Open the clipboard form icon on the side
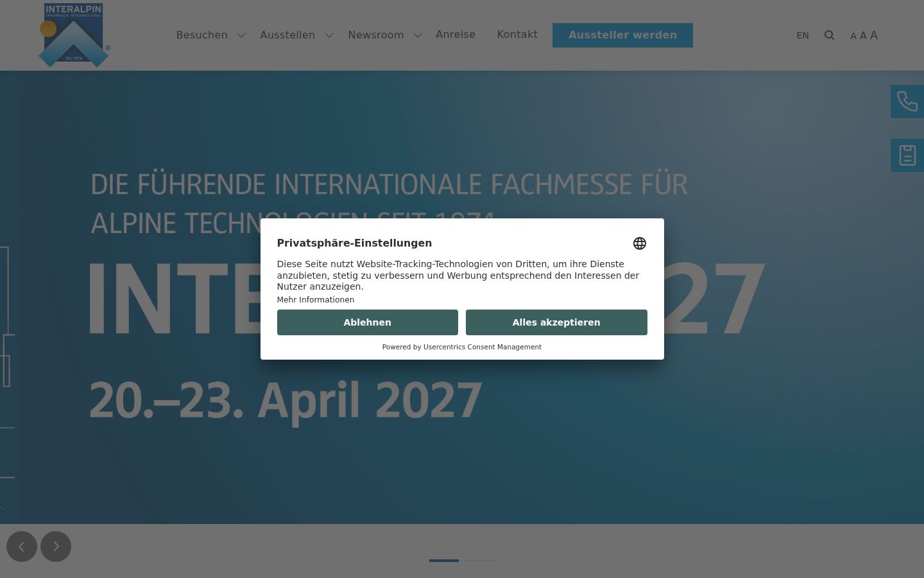924x578 pixels. click(x=907, y=155)
